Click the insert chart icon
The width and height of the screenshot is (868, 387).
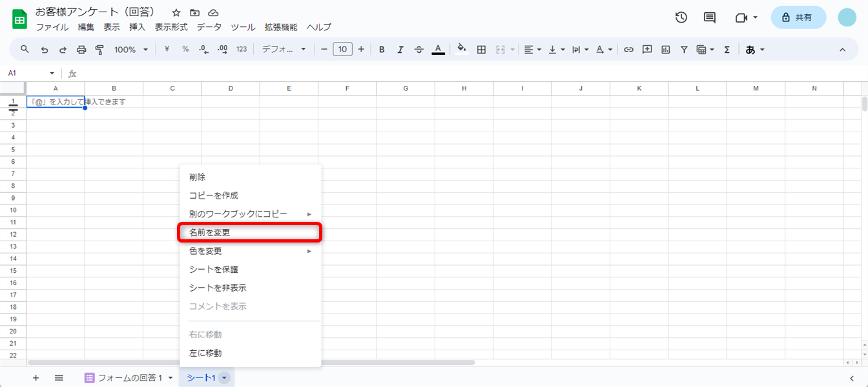pyautogui.click(x=665, y=50)
